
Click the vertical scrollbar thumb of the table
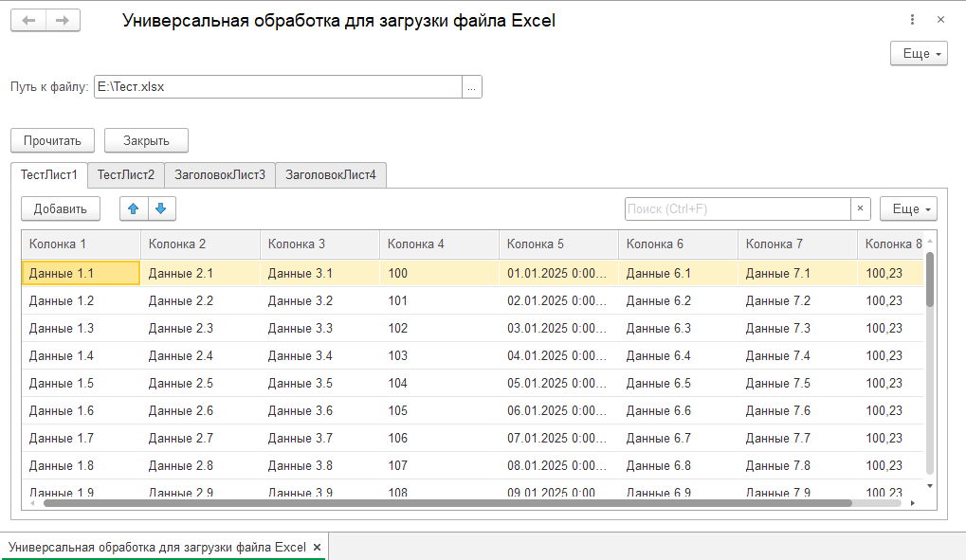(930, 280)
